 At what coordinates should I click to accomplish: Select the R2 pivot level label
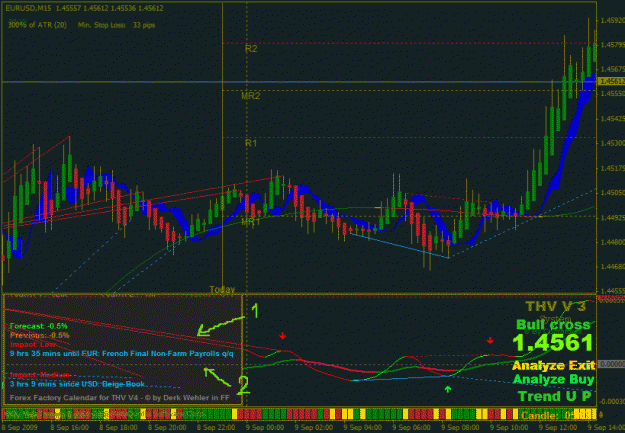point(251,49)
